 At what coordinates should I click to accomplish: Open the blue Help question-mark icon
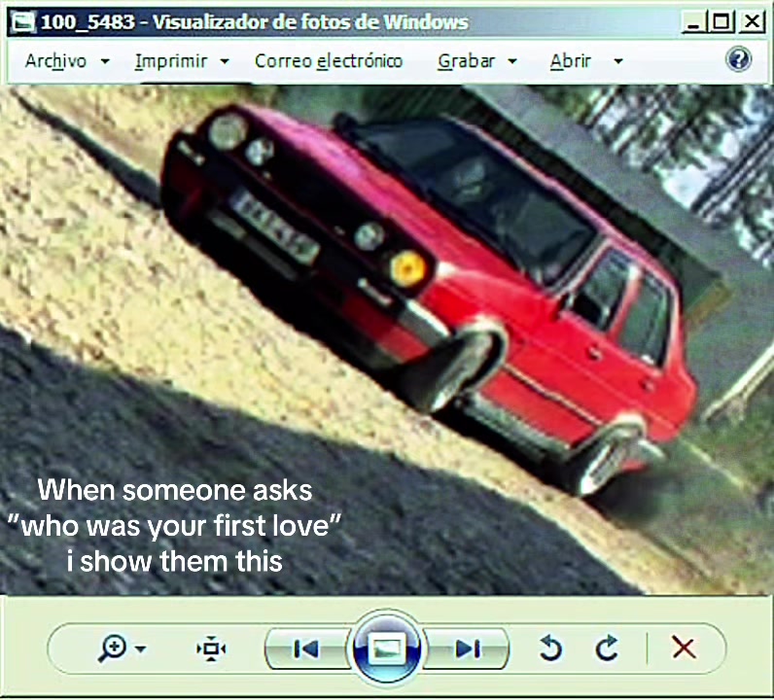click(x=738, y=59)
